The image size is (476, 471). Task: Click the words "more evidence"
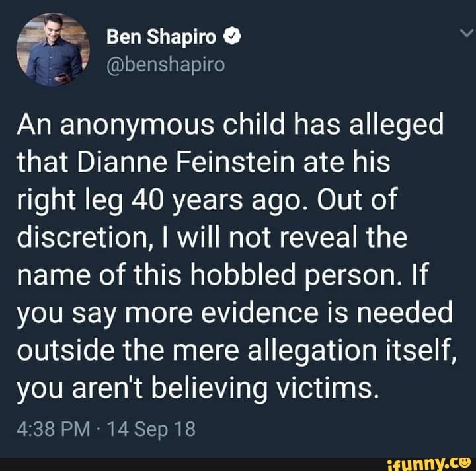[x=221, y=312]
